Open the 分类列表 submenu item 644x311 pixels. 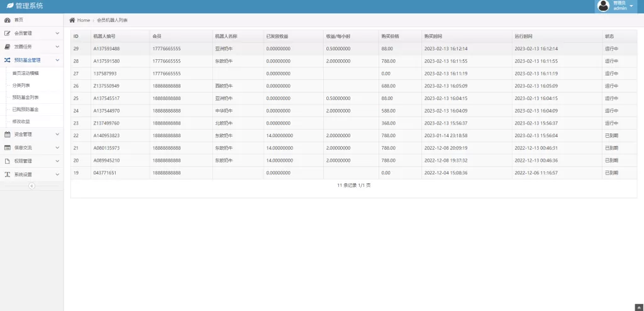tap(21, 85)
